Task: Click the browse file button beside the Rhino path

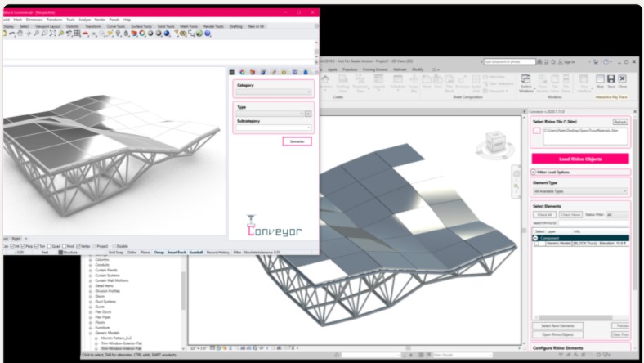Action: tap(536, 131)
